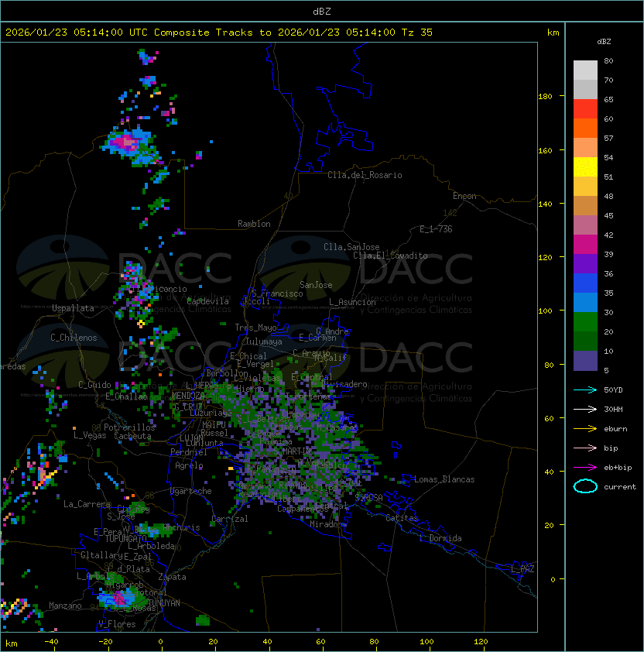Pick the brown swatch between 48 and 45
Image resolution: width=644 pixels, height=652 pixels.
(x=585, y=206)
